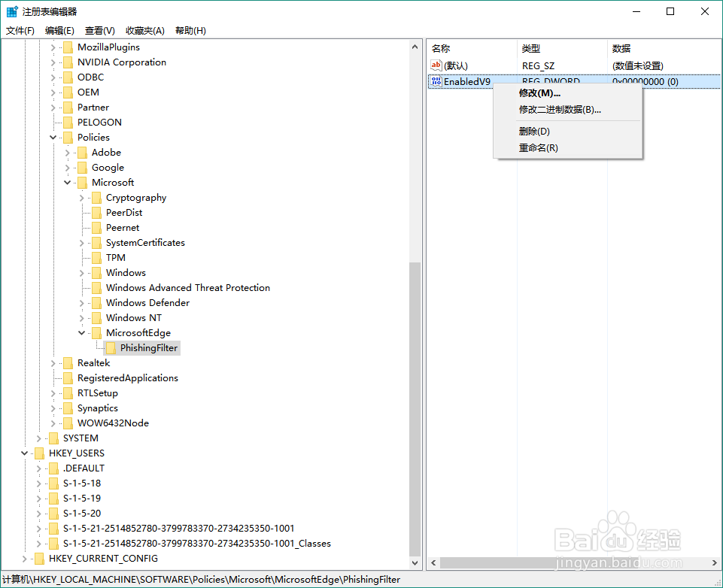This screenshot has height=588, width=723.
Task: Click the OEM folder icon
Action: (68, 92)
